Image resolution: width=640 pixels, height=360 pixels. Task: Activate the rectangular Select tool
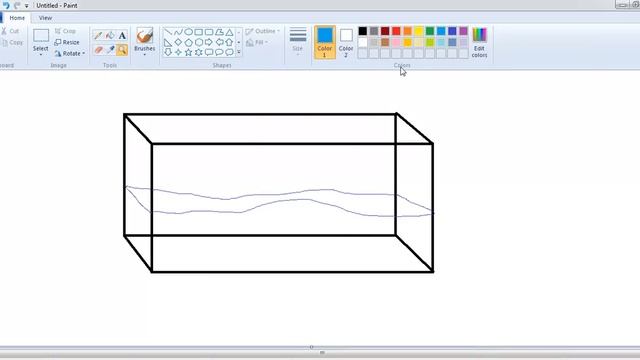click(x=41, y=36)
